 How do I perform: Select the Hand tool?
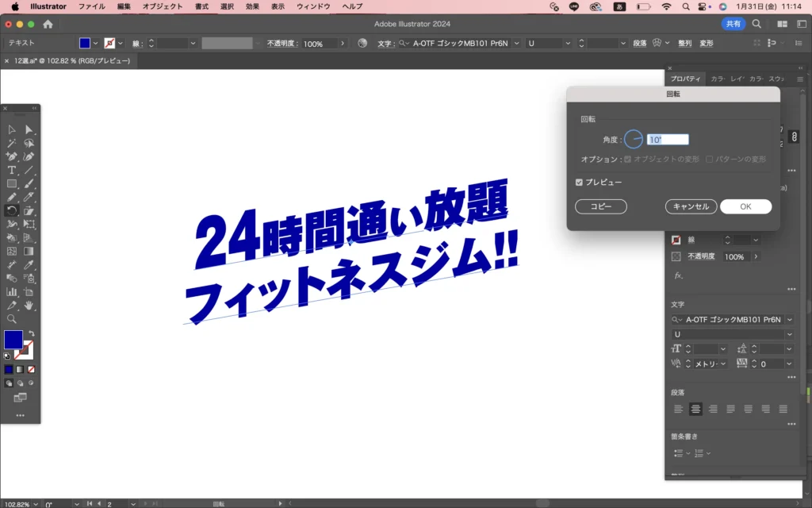coord(29,305)
